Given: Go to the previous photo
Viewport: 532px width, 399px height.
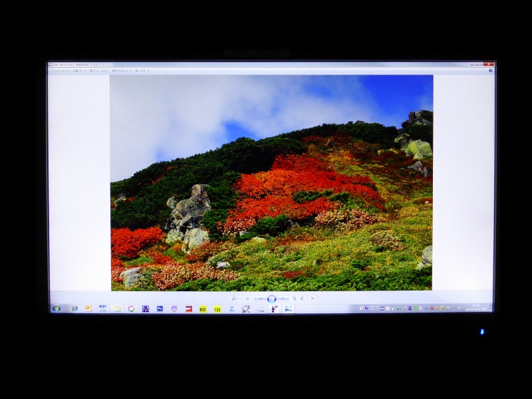Looking at the screenshot, I should point(260,299).
